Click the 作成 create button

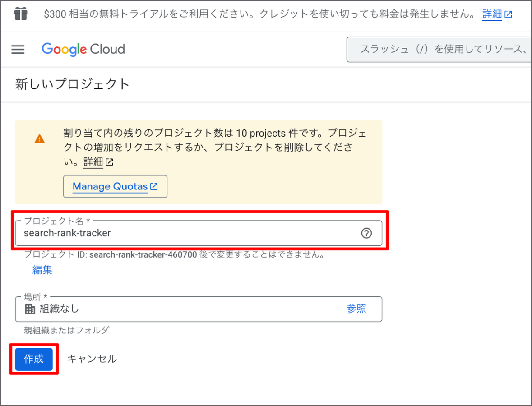(x=33, y=359)
